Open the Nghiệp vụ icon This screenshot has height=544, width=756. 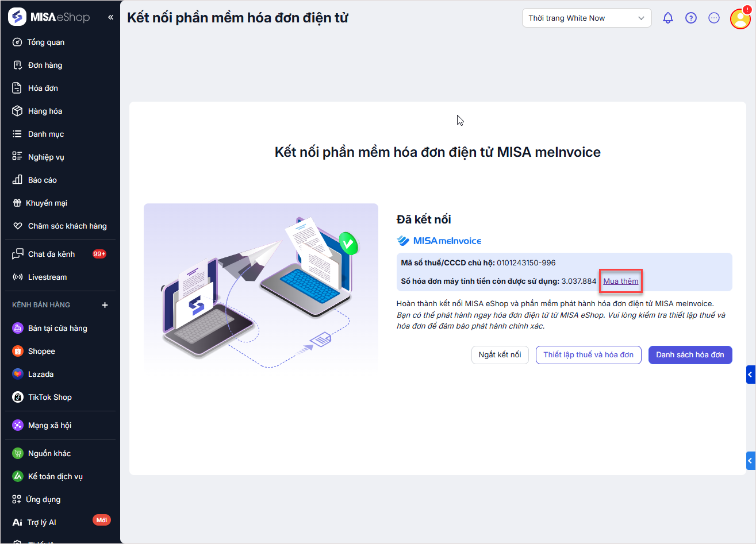tap(17, 157)
